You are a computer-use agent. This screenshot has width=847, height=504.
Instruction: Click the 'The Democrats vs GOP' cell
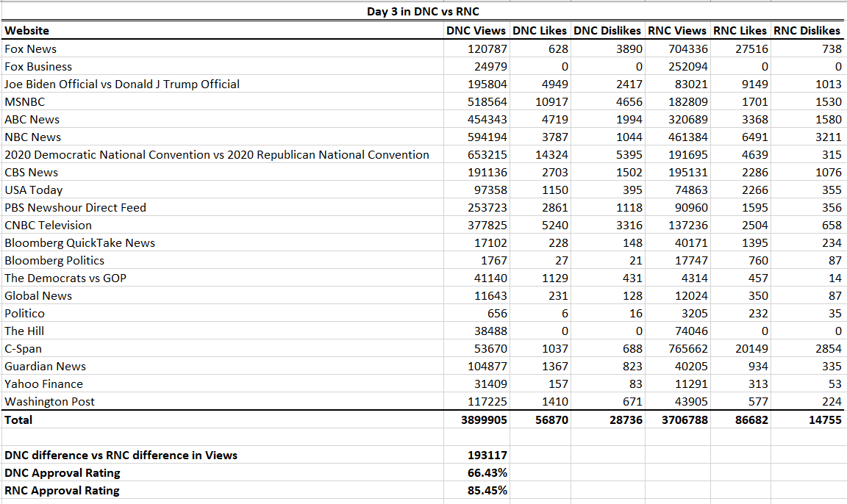click(223, 278)
